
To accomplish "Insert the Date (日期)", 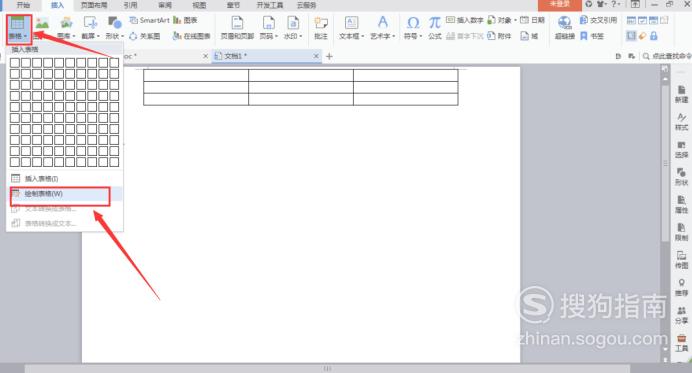I will coord(532,20).
